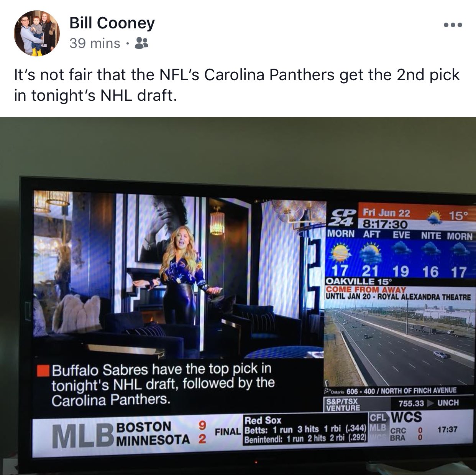Click the arrow icon beside UNCH
Viewport: 476px width, 476px height.
[x=431, y=403]
